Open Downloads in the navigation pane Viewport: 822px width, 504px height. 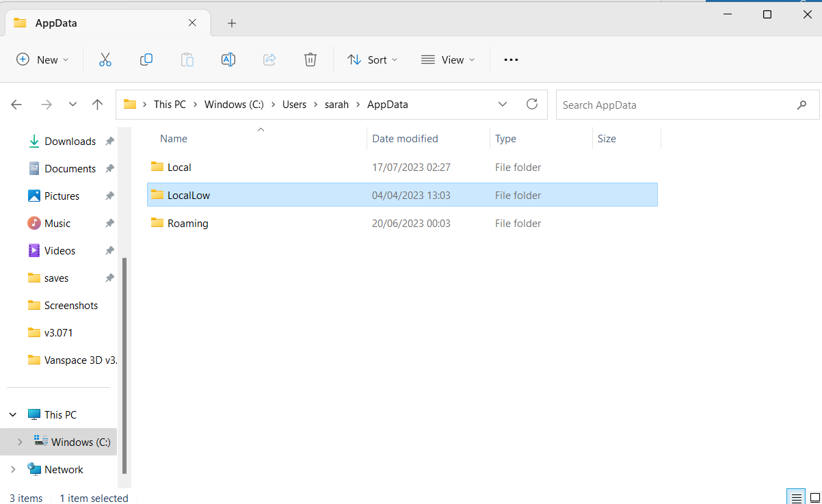pos(70,142)
